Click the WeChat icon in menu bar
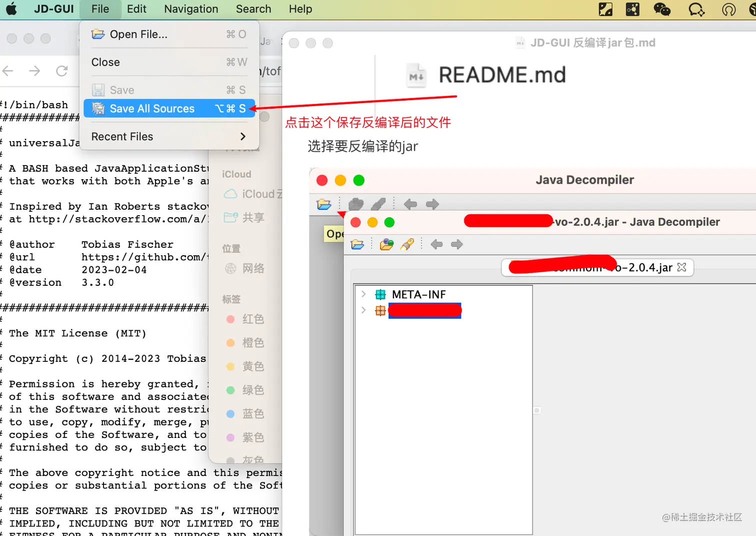The width and height of the screenshot is (756, 536). [662, 9]
